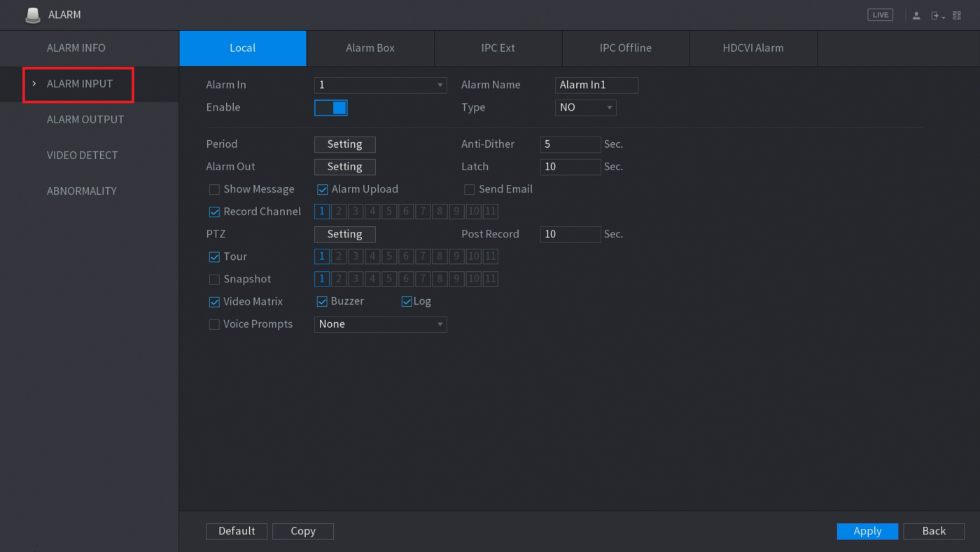
Task: Expand the Type dropdown showing NO
Action: pyautogui.click(x=585, y=108)
